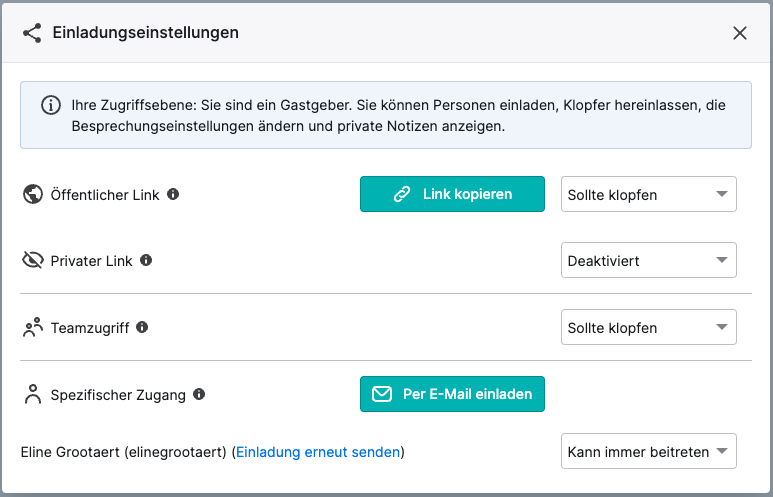This screenshot has height=497, width=773.
Task: Close the Einladungseinstellungen dialog
Action: (739, 33)
